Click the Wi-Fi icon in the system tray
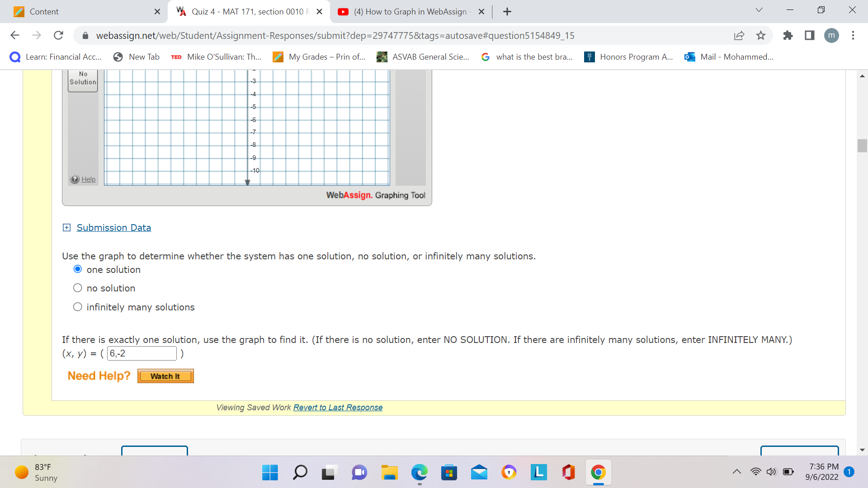The image size is (868, 488). tap(756, 471)
